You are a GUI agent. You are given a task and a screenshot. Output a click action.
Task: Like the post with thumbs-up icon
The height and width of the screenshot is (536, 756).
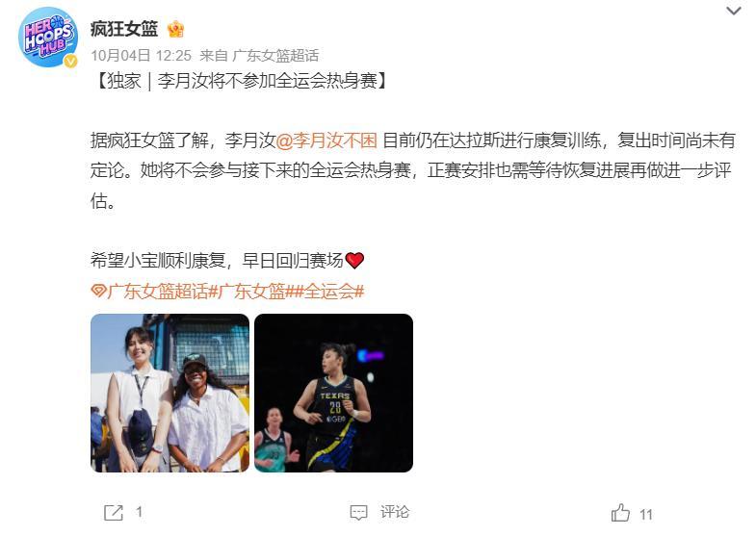point(620,513)
